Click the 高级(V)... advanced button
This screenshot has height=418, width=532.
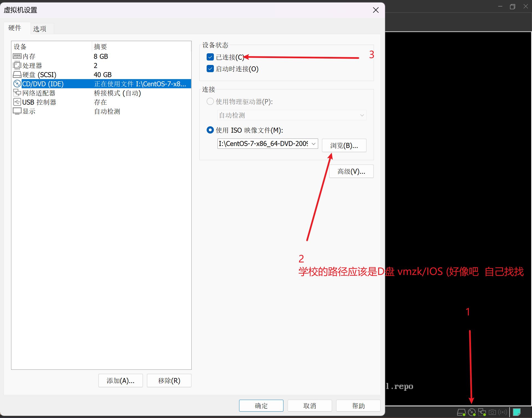tap(351, 171)
